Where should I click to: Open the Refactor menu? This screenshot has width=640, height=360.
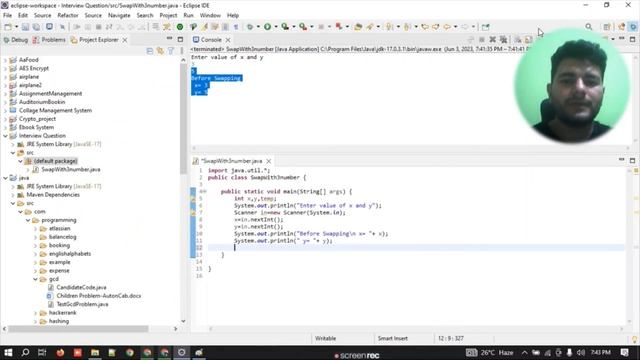coord(68,15)
